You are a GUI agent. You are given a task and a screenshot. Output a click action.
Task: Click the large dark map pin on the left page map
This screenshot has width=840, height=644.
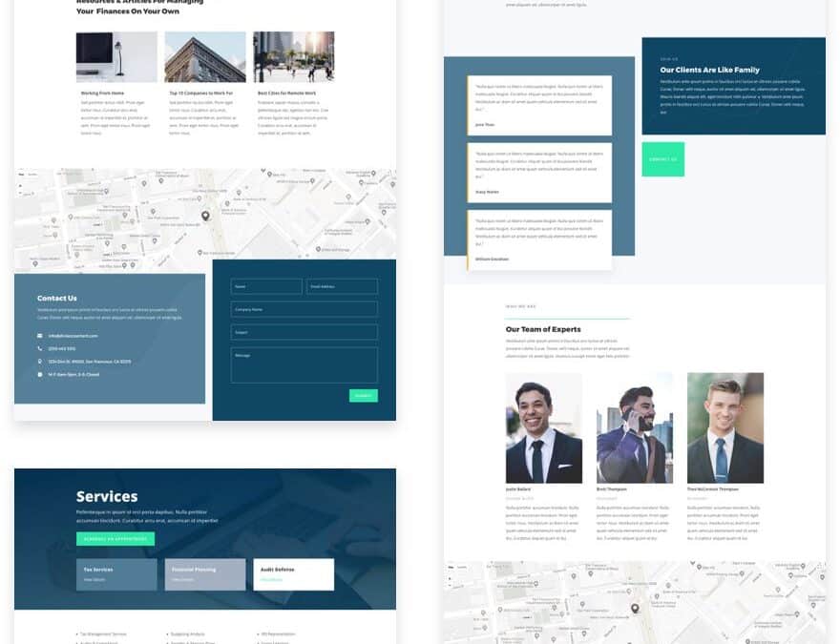205,216
